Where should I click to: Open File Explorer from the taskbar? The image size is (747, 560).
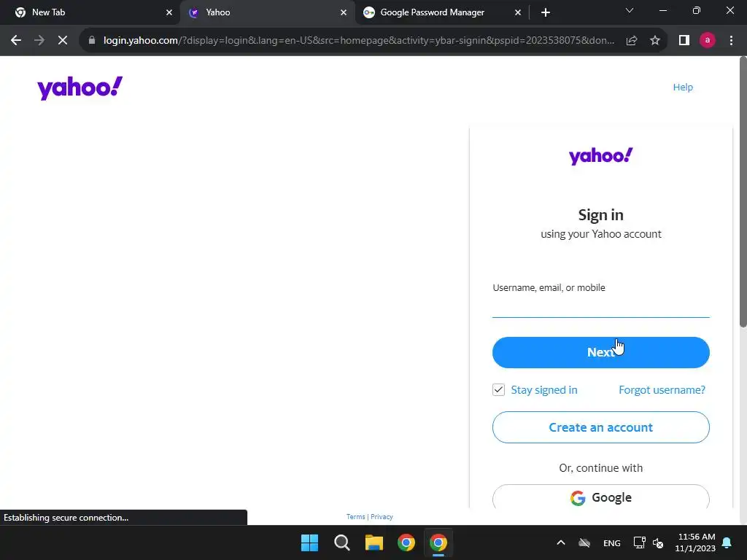(x=374, y=542)
